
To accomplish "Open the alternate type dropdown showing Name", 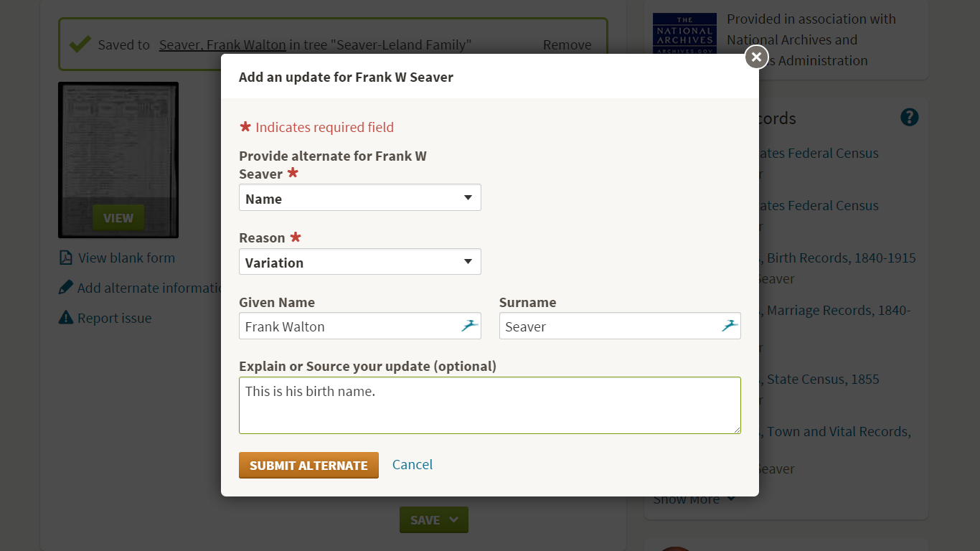I will coord(359,197).
